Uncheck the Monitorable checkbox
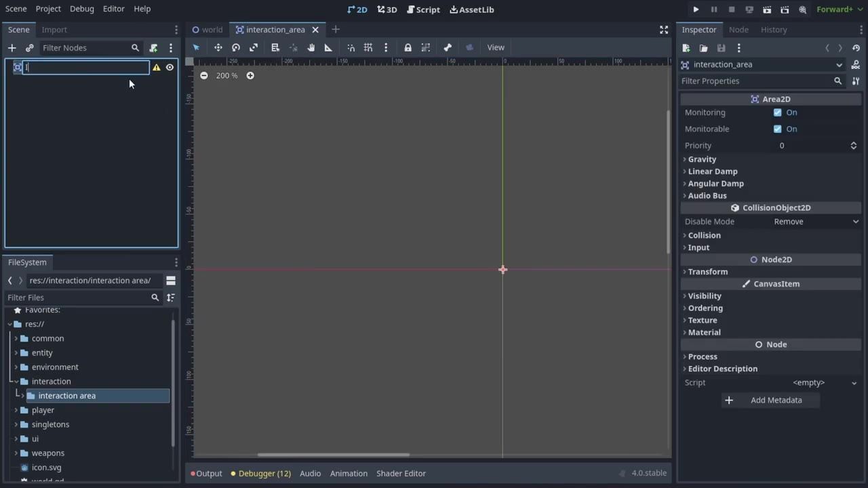 [x=778, y=129]
